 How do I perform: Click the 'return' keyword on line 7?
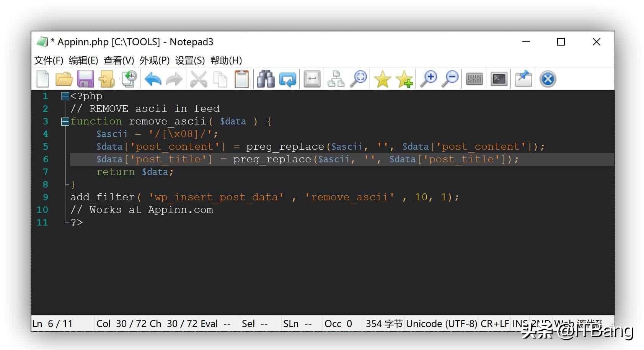click(x=116, y=172)
